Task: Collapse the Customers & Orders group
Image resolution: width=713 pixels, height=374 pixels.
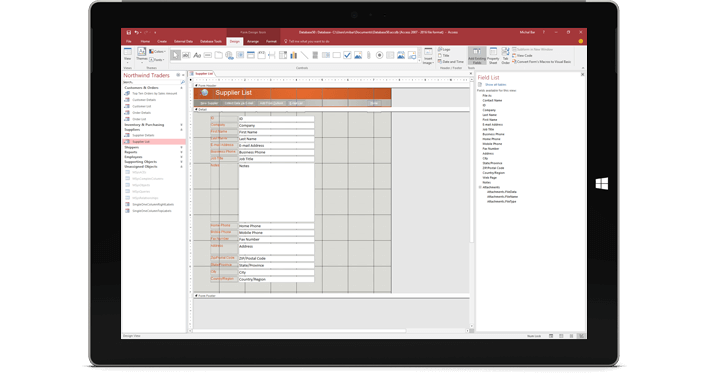Action: point(181,87)
